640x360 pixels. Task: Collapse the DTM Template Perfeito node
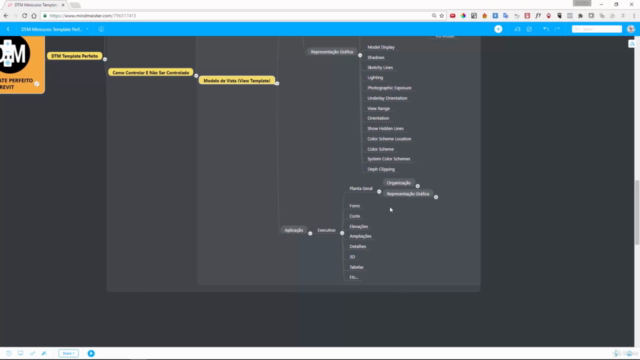[x=105, y=59]
